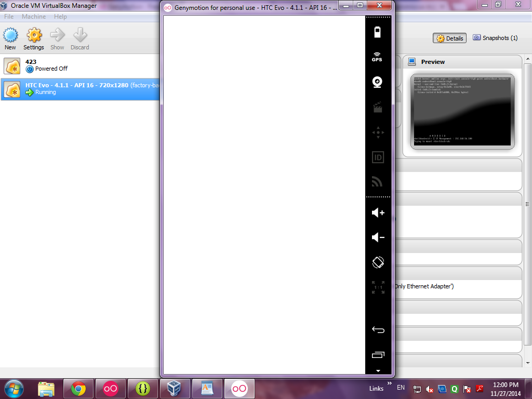Decrease volume with the speaker minus icon
The height and width of the screenshot is (399, 532).
click(378, 237)
